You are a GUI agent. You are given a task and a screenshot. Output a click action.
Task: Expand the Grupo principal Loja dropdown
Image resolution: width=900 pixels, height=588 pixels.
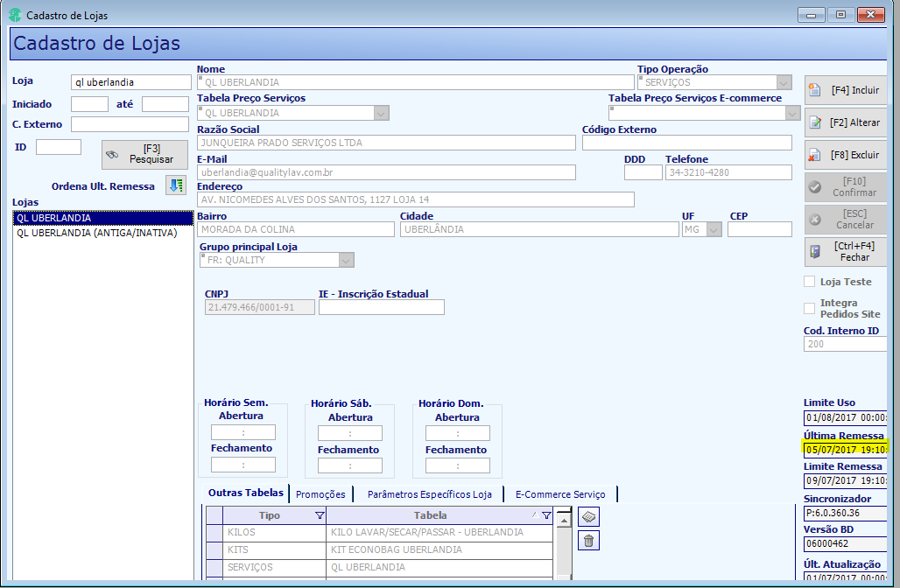click(346, 260)
